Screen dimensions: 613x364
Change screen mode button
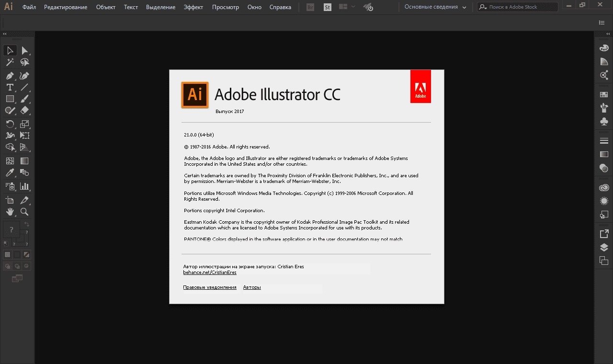coord(17,278)
